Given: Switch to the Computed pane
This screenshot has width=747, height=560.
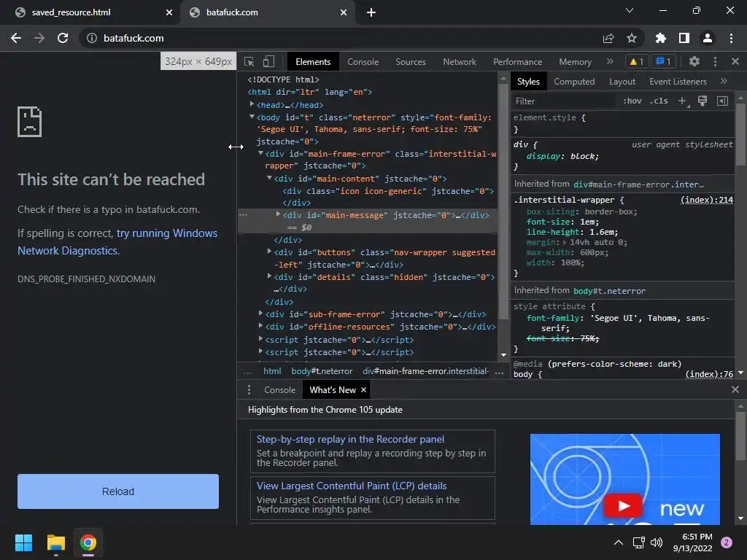Looking at the screenshot, I should [x=574, y=82].
